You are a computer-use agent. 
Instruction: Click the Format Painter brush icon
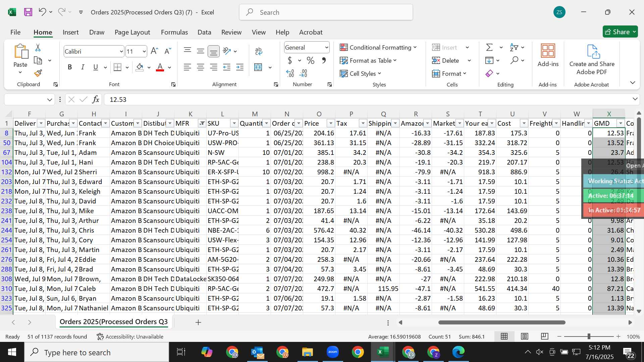pyautogui.click(x=38, y=73)
